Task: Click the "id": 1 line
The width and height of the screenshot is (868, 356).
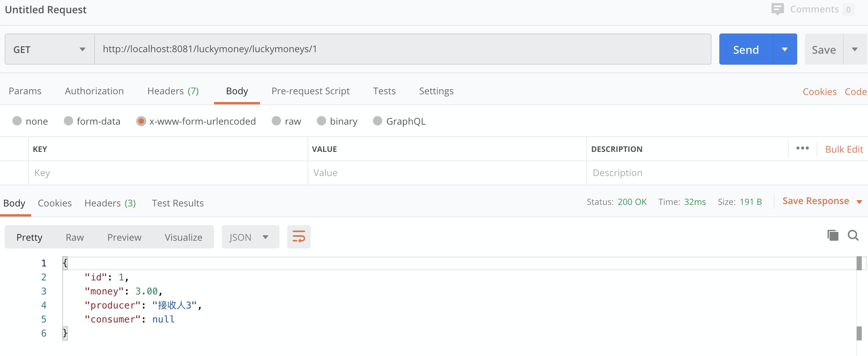Action: coord(106,277)
